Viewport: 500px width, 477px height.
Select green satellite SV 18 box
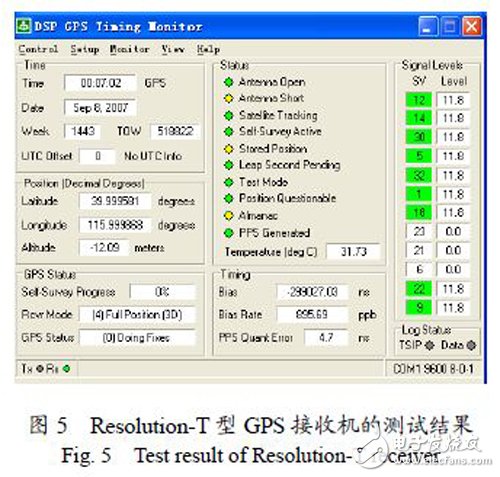tap(419, 213)
